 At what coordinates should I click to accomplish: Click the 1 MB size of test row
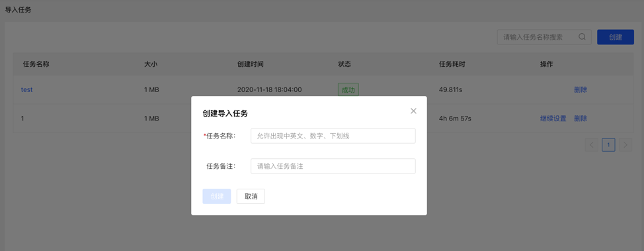pos(151,89)
